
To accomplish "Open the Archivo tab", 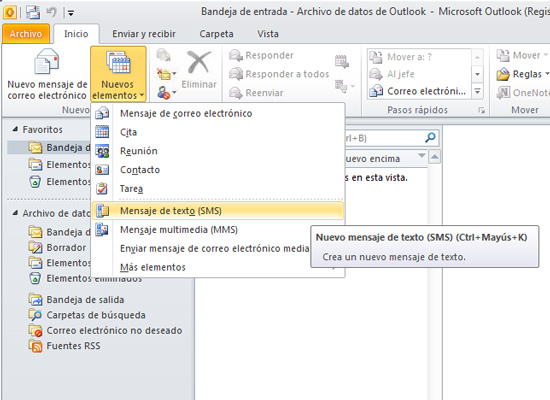I will (x=26, y=34).
